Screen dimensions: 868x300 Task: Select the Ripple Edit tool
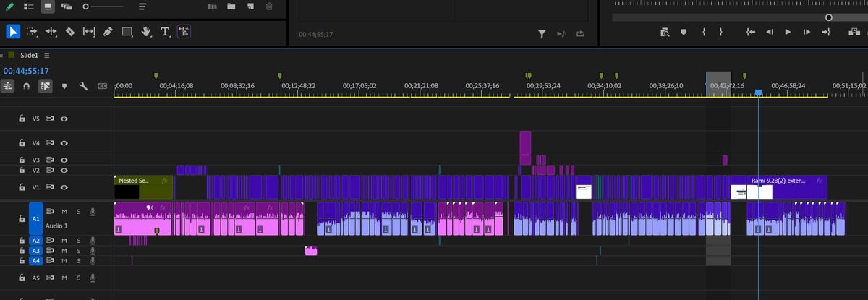[51, 31]
